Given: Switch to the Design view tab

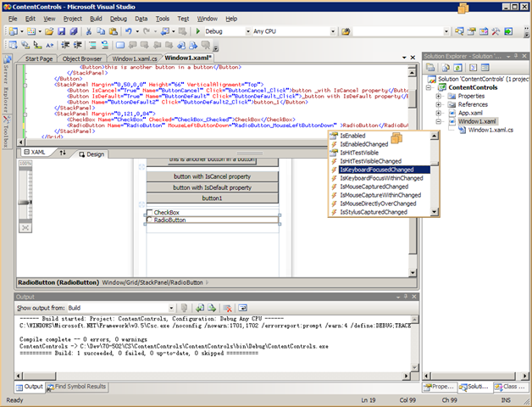Looking at the screenshot, I should tap(91, 154).
